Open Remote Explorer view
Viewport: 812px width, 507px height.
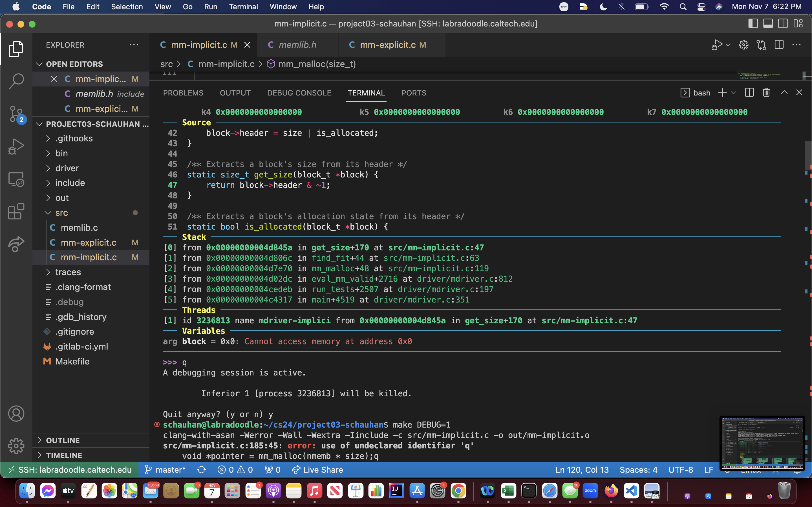tap(16, 179)
